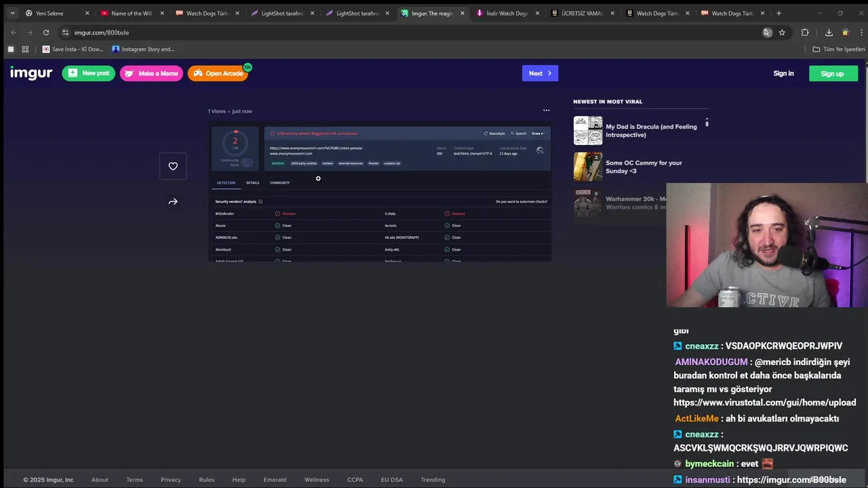Screen dimensions: 868x488
Task: Click the sidebar scrollbar in Most Viral
Action: pyautogui.click(x=707, y=123)
